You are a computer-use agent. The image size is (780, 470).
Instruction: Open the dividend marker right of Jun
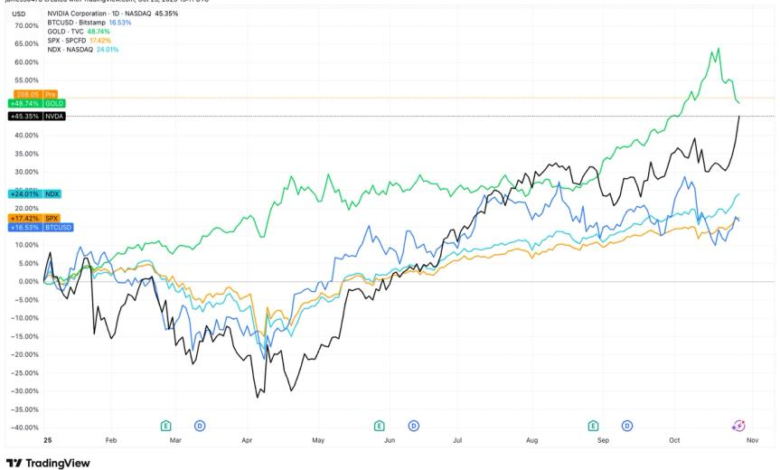413,425
